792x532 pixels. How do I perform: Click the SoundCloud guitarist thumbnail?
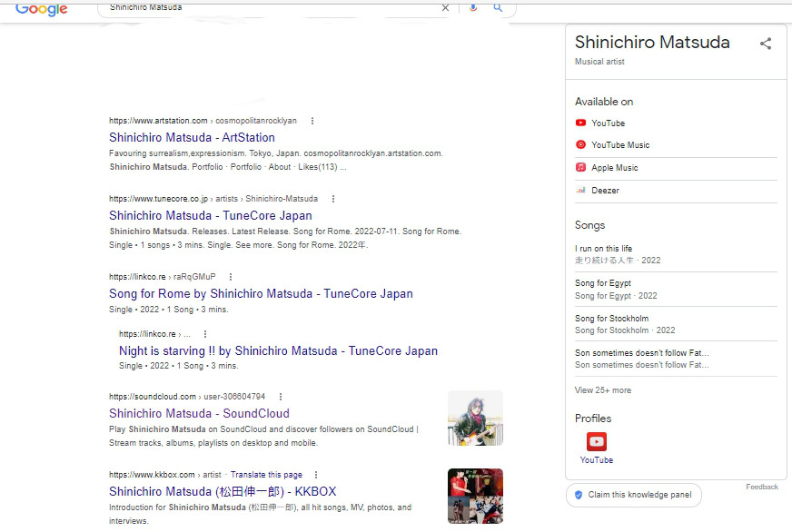[x=475, y=418]
